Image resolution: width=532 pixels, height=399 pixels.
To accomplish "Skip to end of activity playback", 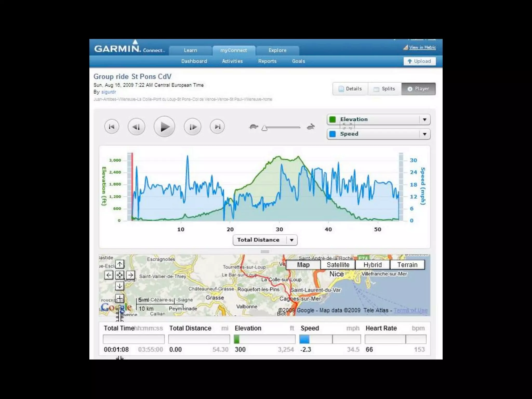I will click(x=217, y=127).
